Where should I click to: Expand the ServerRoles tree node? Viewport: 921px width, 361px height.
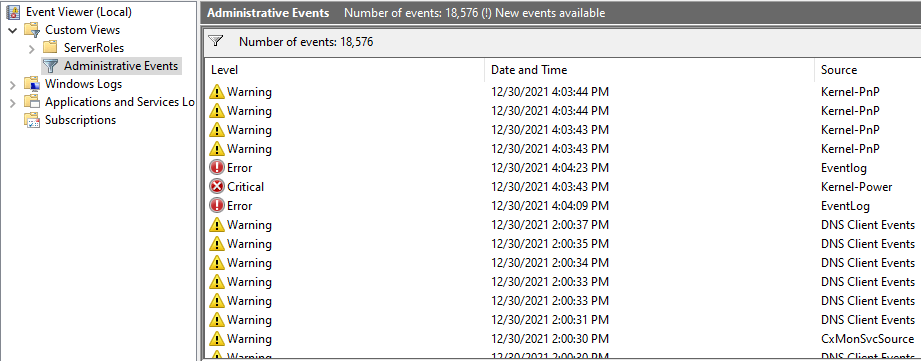click(x=32, y=48)
